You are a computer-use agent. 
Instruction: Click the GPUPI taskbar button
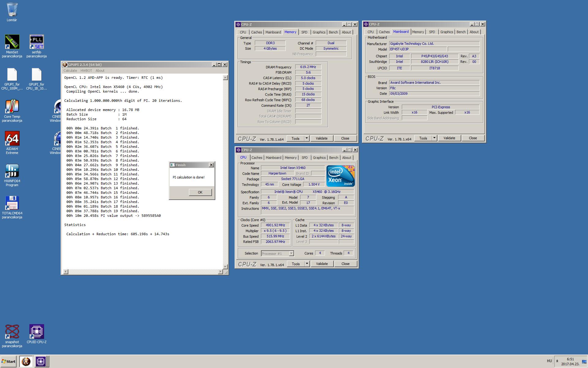(26, 361)
